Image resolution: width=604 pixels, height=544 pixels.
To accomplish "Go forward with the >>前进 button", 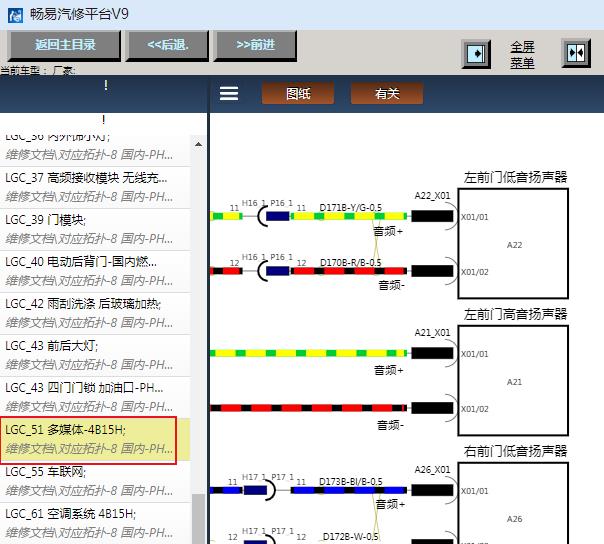I will pos(255,46).
